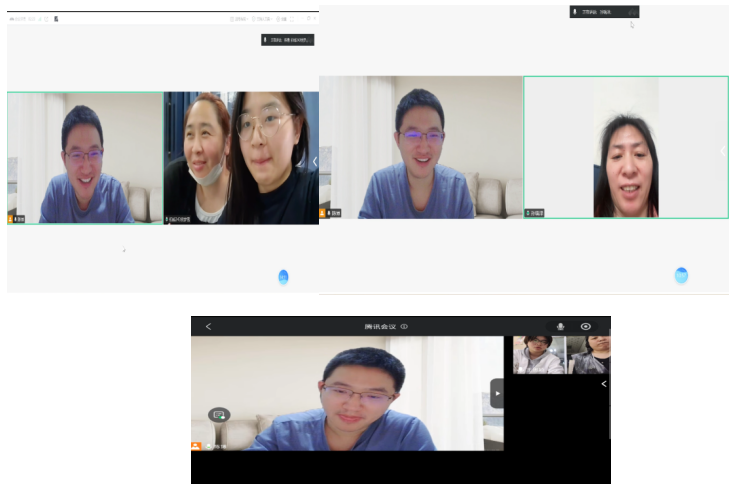Click dark speaking indicator bar in top-right window
754x487 pixels.
604,12
